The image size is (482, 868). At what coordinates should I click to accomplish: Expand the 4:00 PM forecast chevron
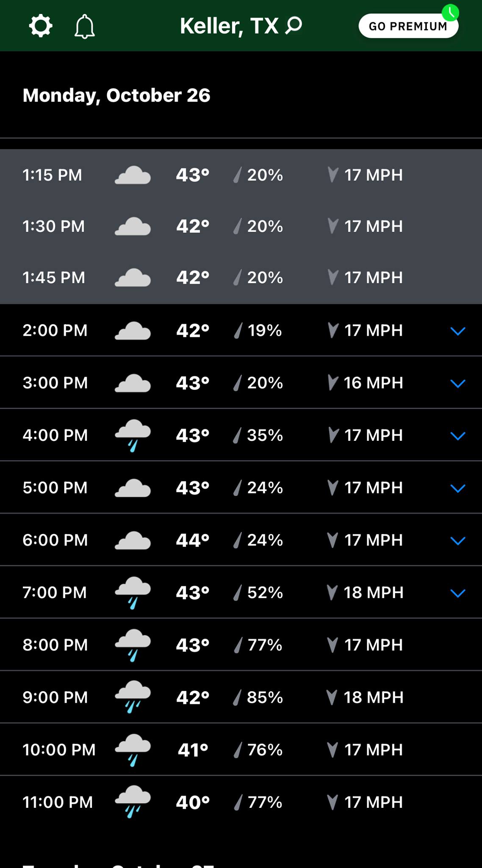coord(457,436)
